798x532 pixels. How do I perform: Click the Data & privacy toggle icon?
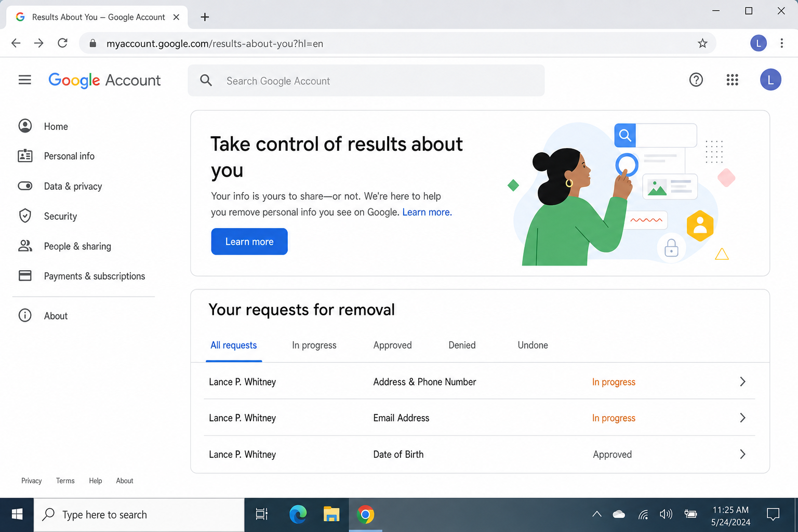[25, 186]
